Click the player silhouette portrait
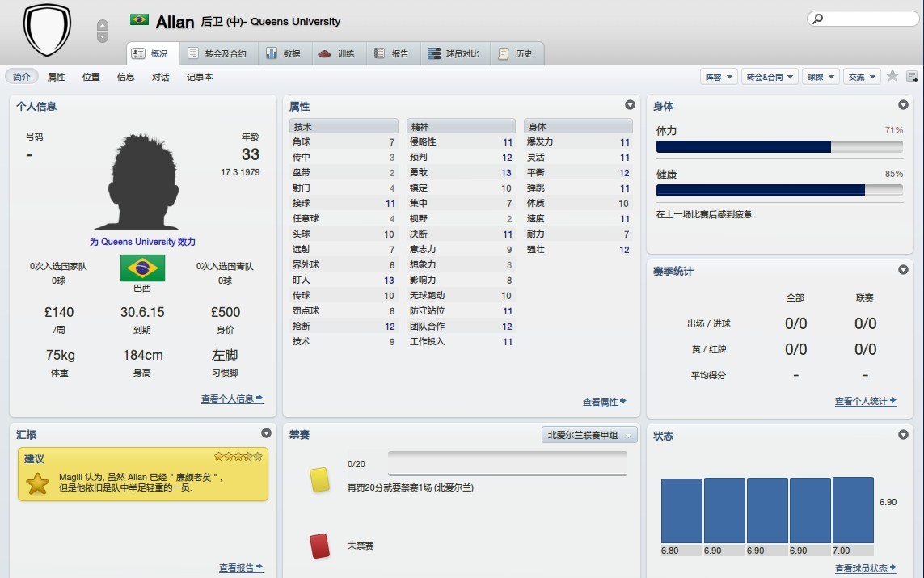 coord(143,181)
